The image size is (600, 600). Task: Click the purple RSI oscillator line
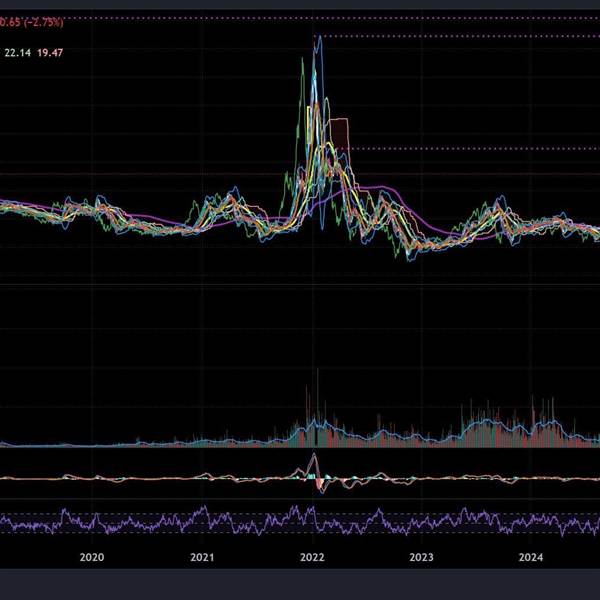tap(150, 523)
